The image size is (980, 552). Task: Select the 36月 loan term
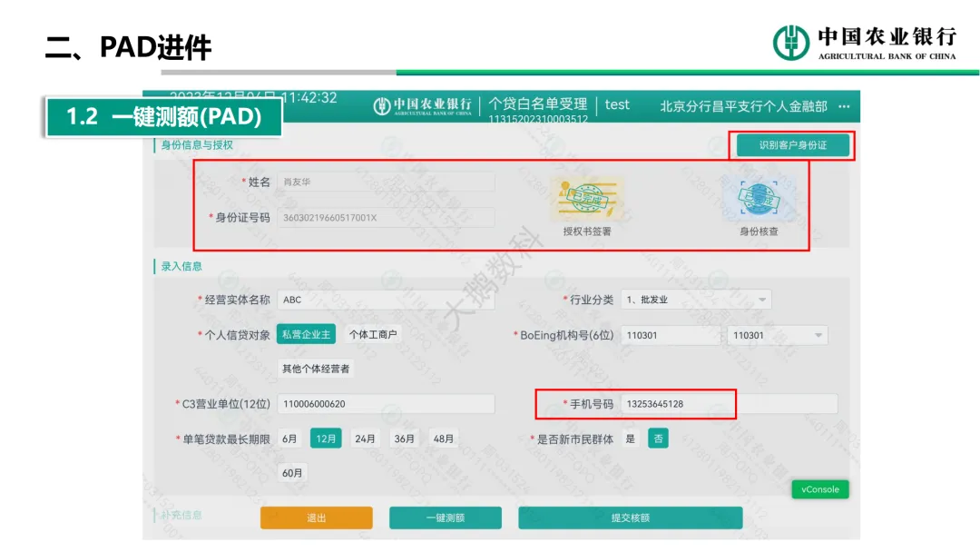click(x=404, y=439)
